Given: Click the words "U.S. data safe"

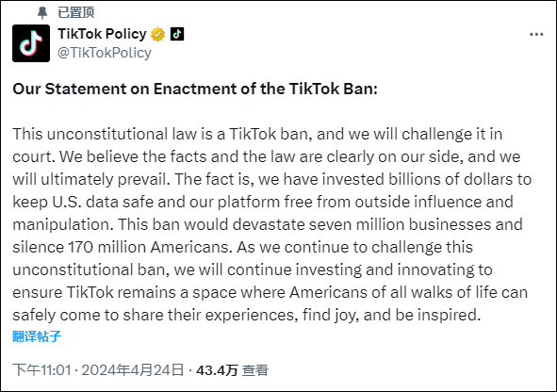Looking at the screenshot, I should click(103, 202).
